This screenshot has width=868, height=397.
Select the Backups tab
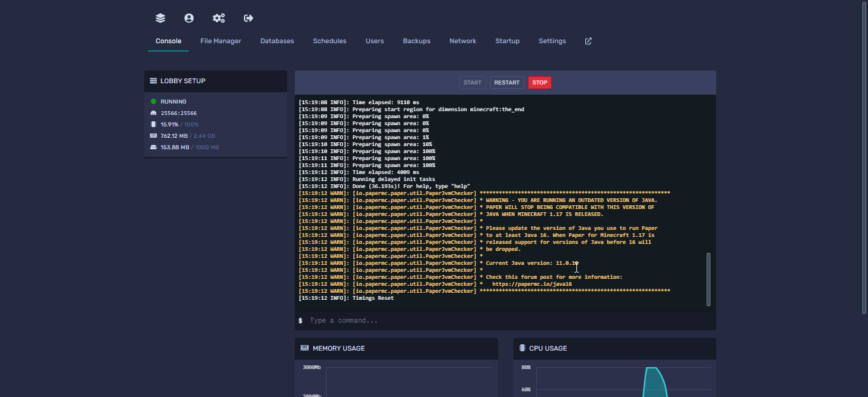click(x=416, y=41)
